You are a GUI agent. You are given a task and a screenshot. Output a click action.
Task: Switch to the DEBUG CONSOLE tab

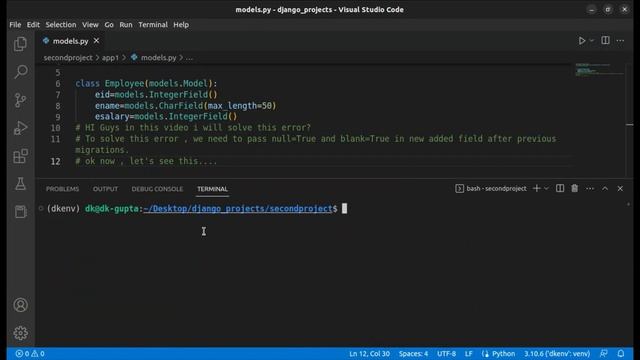point(157,189)
